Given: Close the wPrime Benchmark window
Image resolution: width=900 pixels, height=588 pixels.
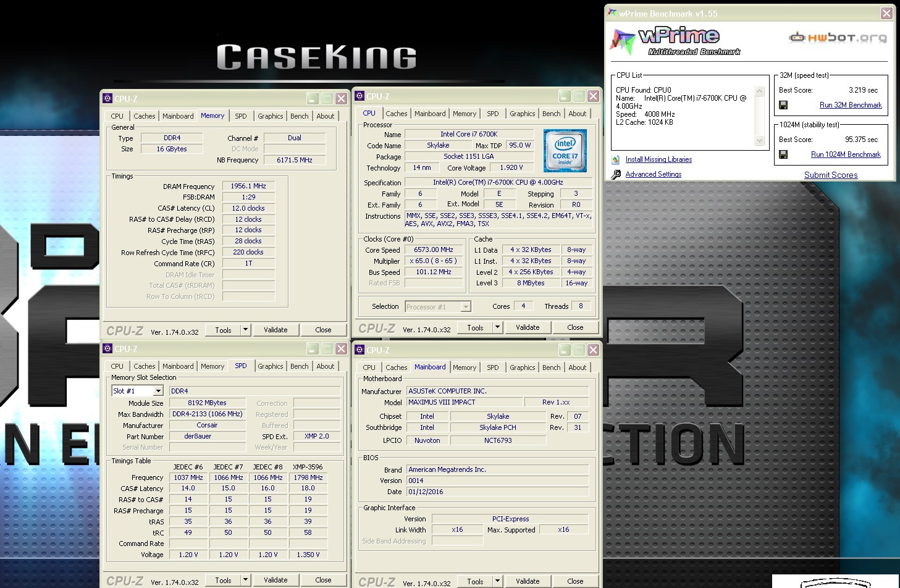Looking at the screenshot, I should point(886,13).
